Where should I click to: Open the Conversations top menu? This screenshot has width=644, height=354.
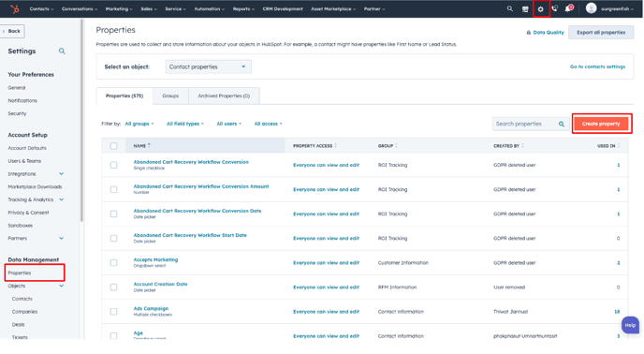tap(80, 8)
